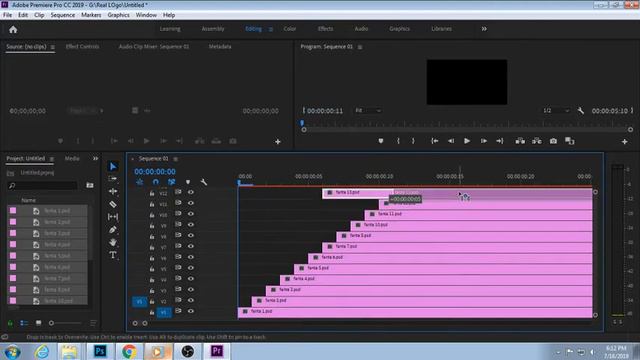Image resolution: width=640 pixels, height=360 pixels.
Task: Toggle nest insert mode in timeline
Action: tap(140, 182)
